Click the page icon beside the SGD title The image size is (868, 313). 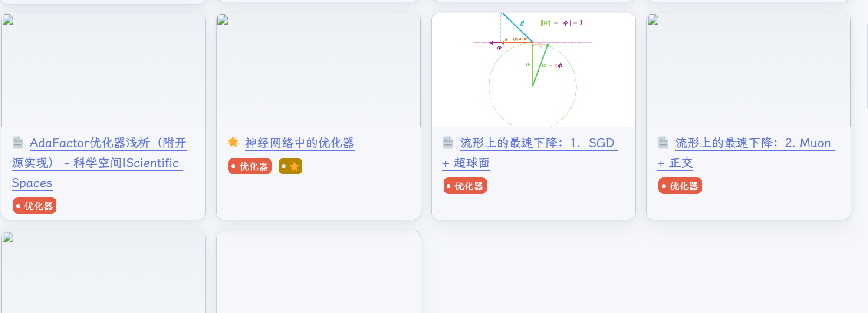point(448,142)
